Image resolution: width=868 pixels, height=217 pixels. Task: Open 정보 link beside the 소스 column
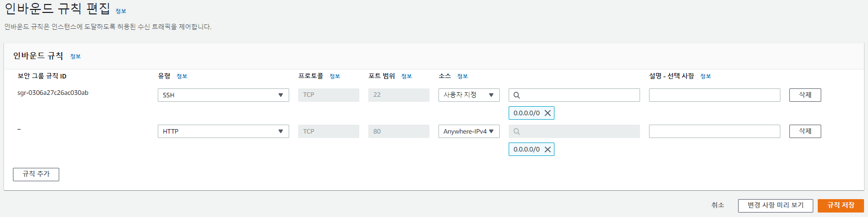463,76
